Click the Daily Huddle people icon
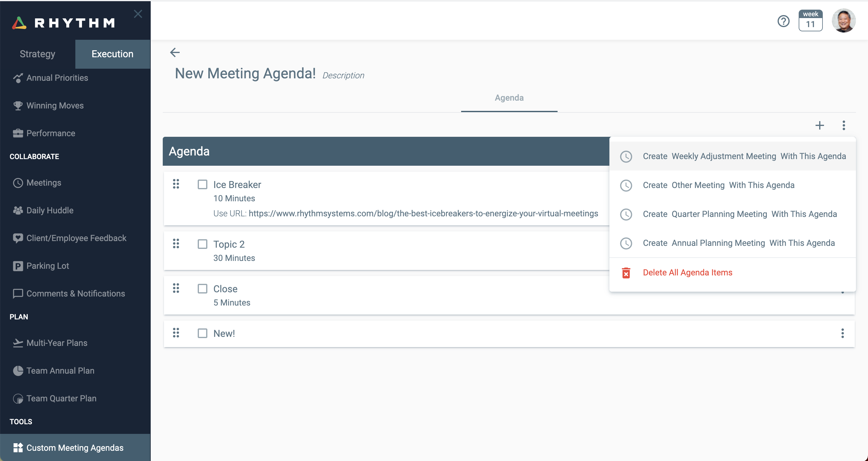Screen dimensions: 868x461 18,210
